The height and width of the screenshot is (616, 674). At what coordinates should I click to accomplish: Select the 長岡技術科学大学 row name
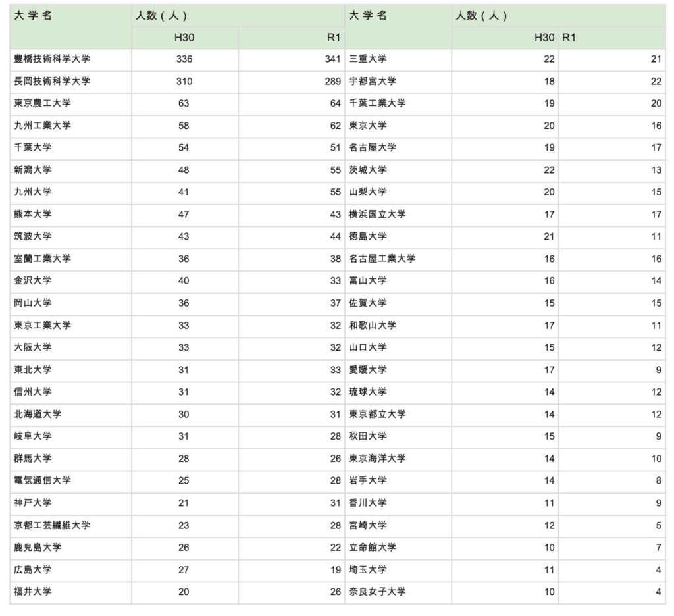tap(52, 82)
